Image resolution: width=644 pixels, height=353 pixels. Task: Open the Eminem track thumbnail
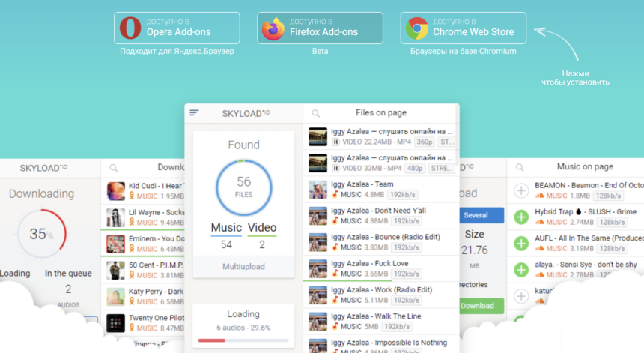(x=115, y=244)
